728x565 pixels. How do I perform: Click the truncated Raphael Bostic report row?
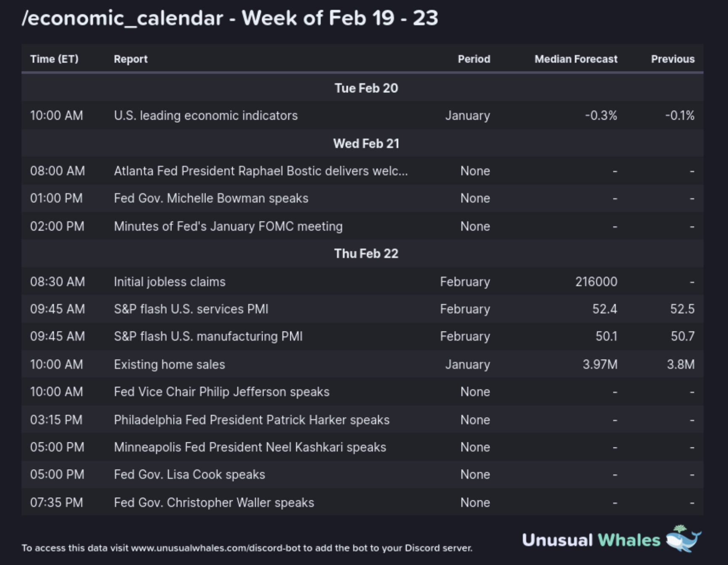coord(260,171)
